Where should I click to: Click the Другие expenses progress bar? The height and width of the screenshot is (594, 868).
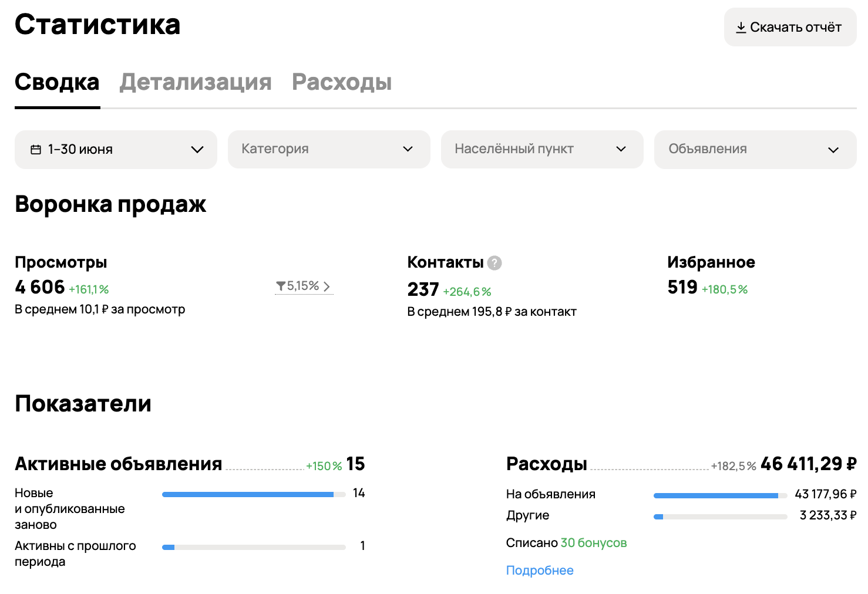pyautogui.click(x=720, y=517)
